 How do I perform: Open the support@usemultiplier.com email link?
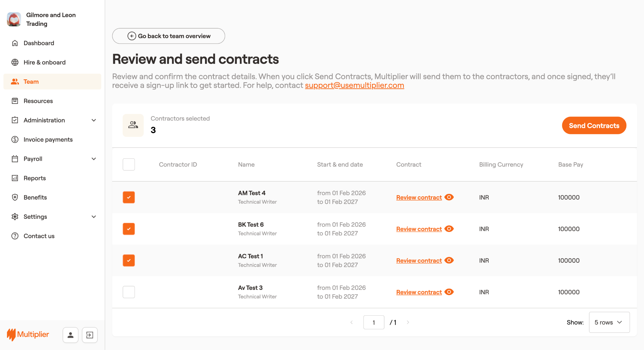pyautogui.click(x=354, y=85)
